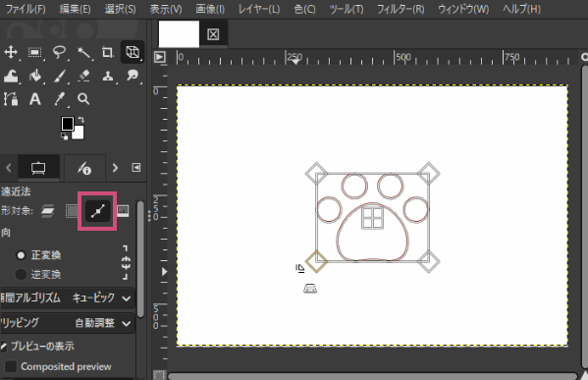Show previous dock tab with left arrow

[x=8, y=168]
